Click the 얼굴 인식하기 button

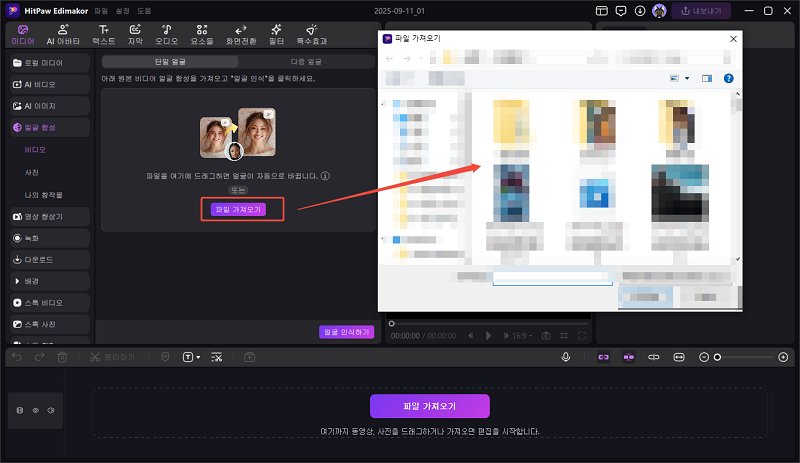tap(346, 332)
